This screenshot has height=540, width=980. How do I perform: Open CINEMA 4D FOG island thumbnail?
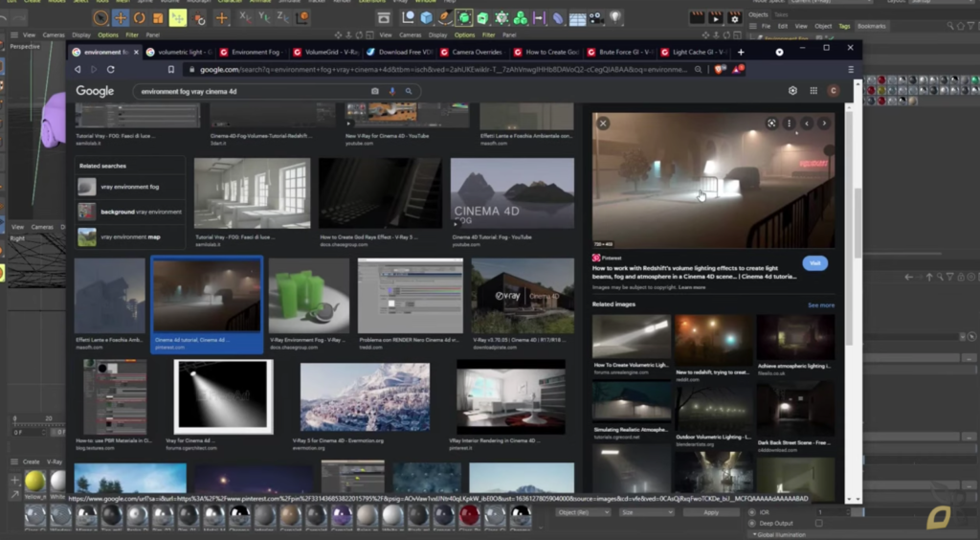coord(512,193)
